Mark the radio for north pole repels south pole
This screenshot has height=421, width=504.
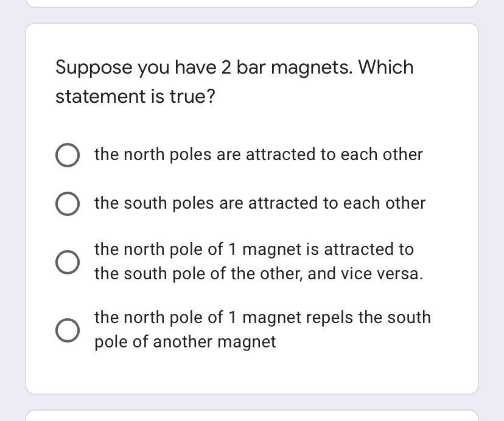tap(68, 330)
